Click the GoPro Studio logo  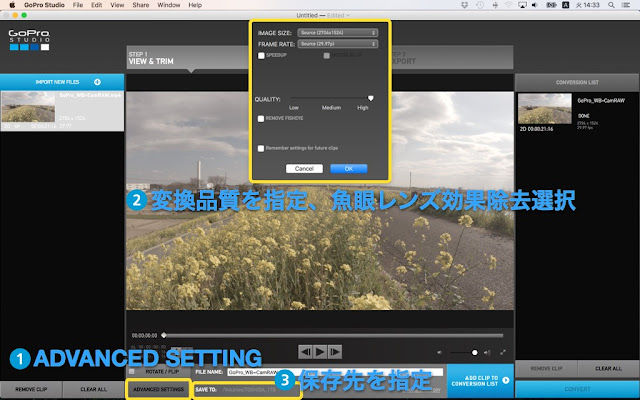tap(29, 40)
